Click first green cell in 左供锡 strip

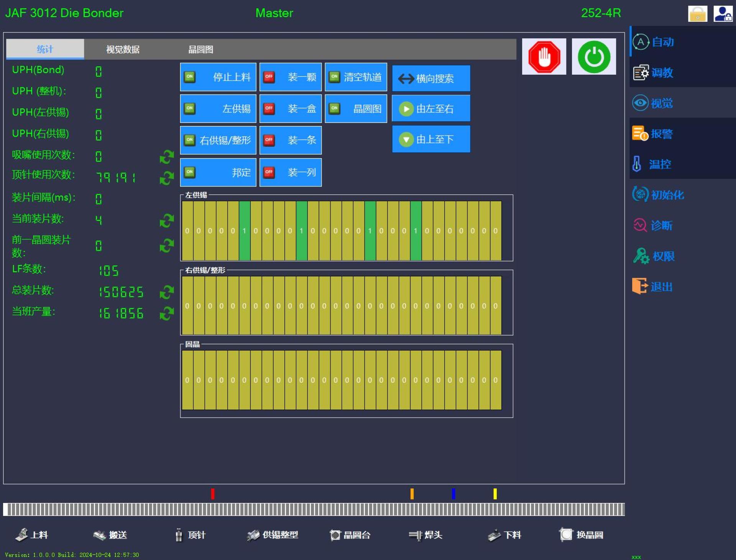click(245, 231)
